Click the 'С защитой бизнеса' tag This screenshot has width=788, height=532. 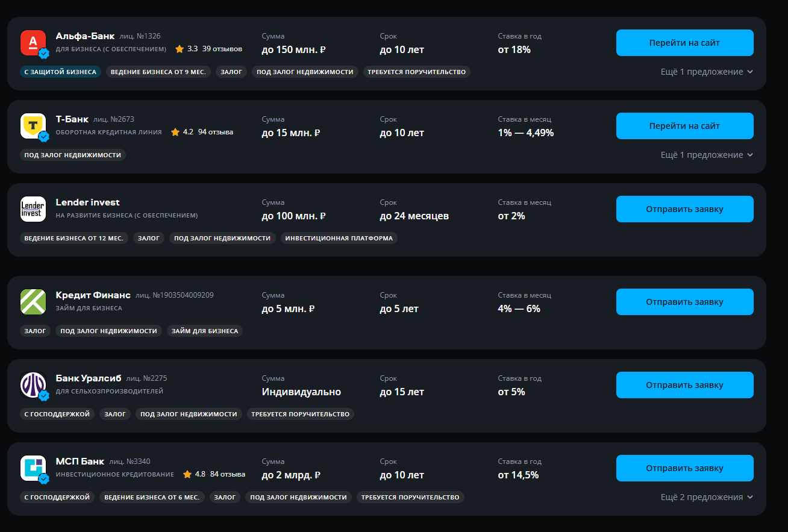(60, 72)
